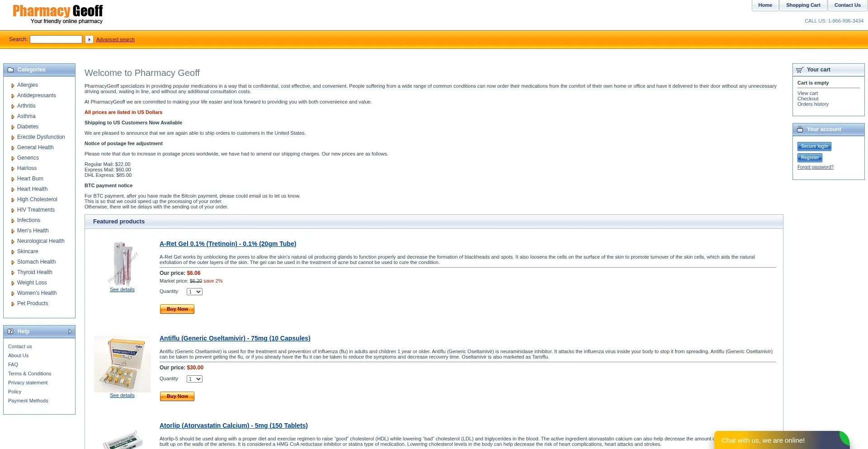Open the Heart Burn category
Screen dimensions: 868x449
tap(30, 179)
